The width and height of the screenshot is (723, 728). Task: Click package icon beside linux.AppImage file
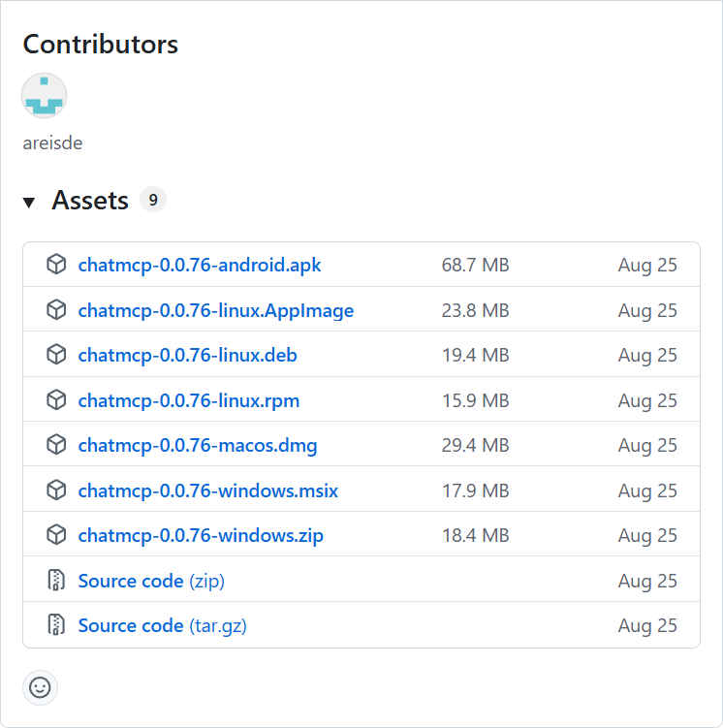(x=56, y=310)
